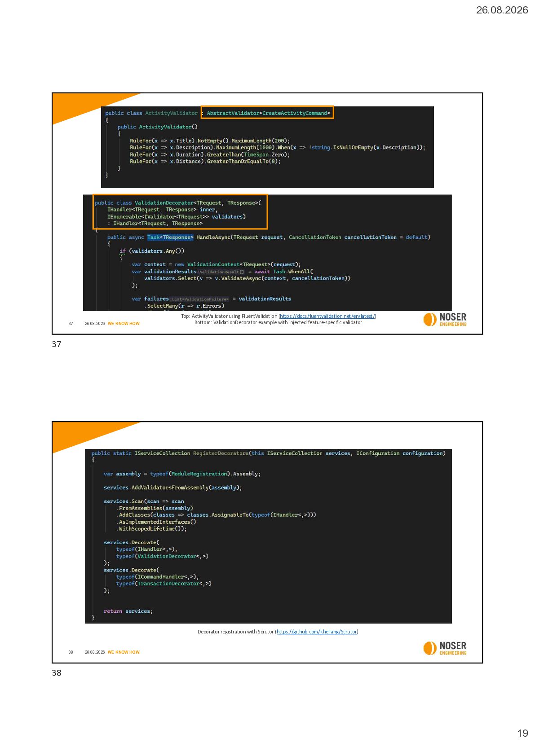
Task: Click 'var assembly = typeof(ModuleRegistration).Assembly;' line
Action: point(182,474)
